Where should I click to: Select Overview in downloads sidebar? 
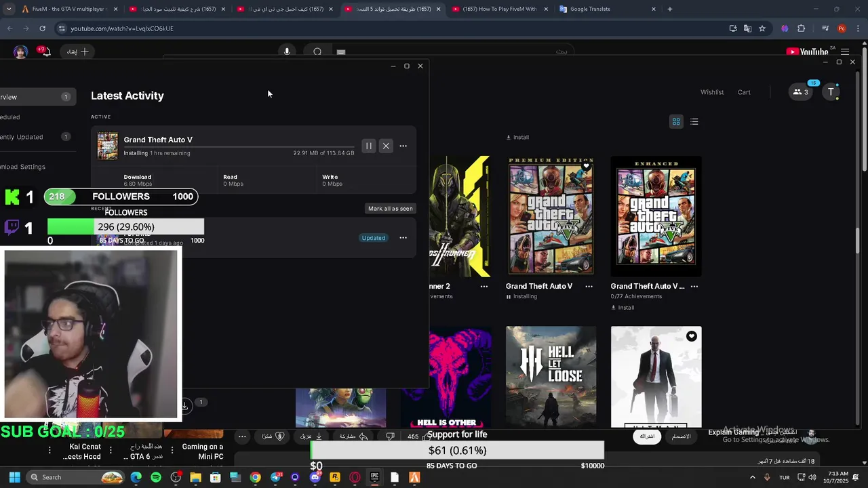(x=37, y=97)
